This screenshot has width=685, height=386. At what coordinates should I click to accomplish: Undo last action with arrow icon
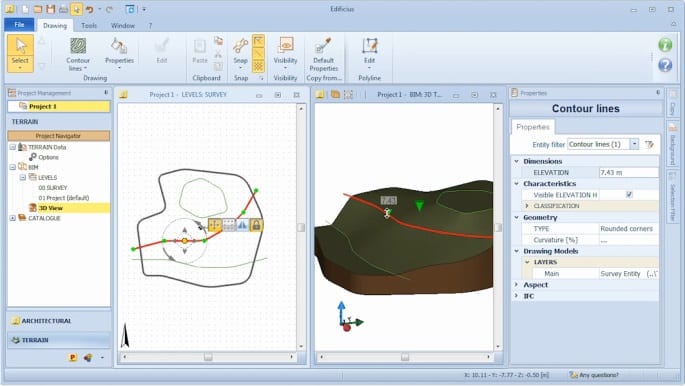pyautogui.click(x=90, y=9)
